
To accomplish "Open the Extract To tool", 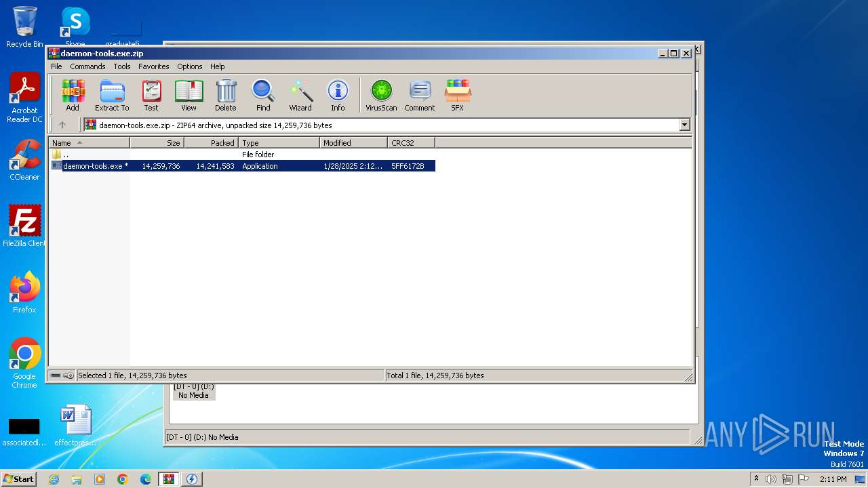I will [112, 95].
